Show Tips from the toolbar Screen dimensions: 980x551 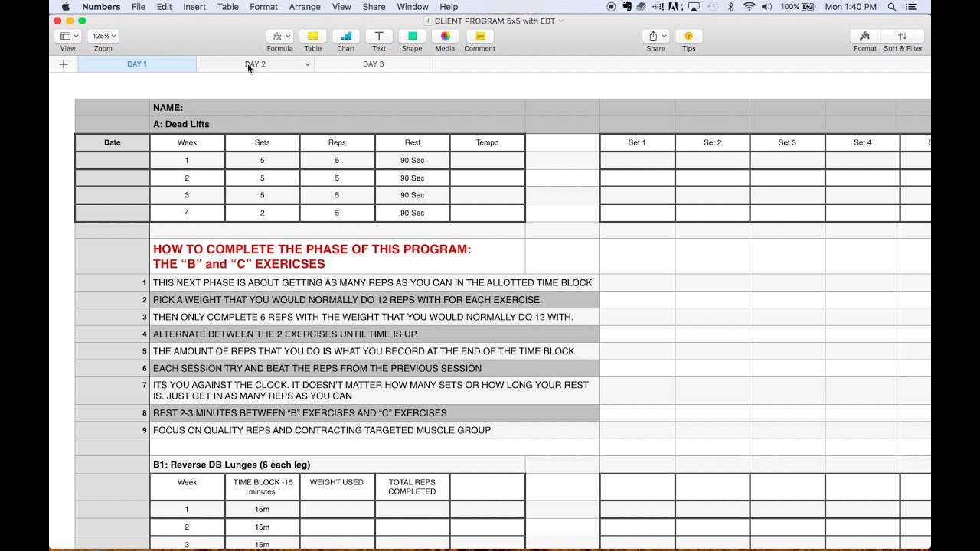coord(689,36)
